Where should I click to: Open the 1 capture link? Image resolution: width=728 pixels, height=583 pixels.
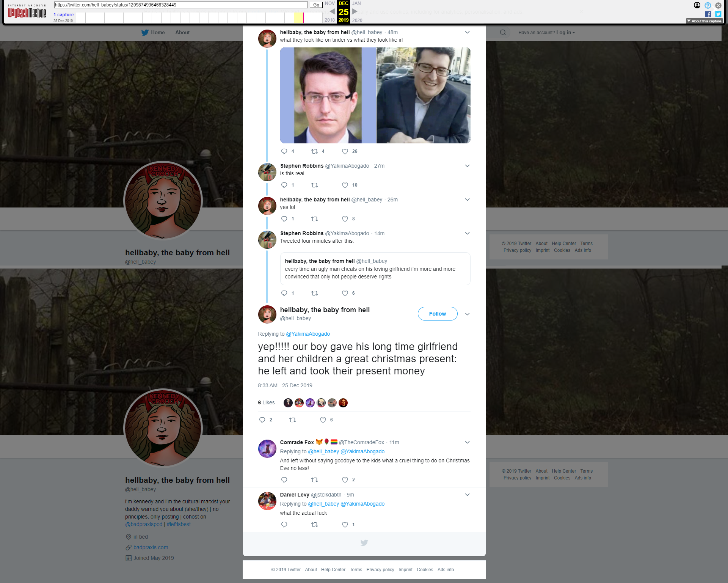[63, 15]
